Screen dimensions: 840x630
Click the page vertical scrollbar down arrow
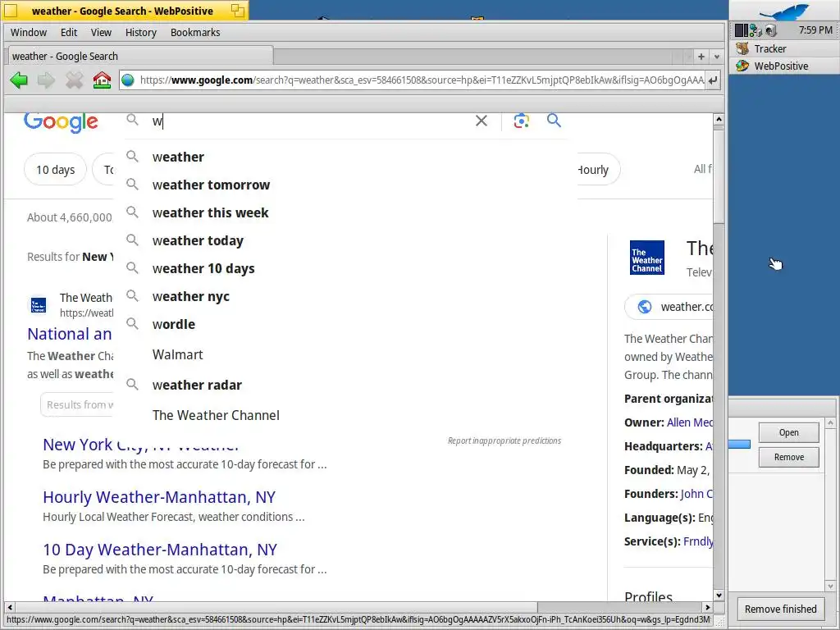point(719,596)
